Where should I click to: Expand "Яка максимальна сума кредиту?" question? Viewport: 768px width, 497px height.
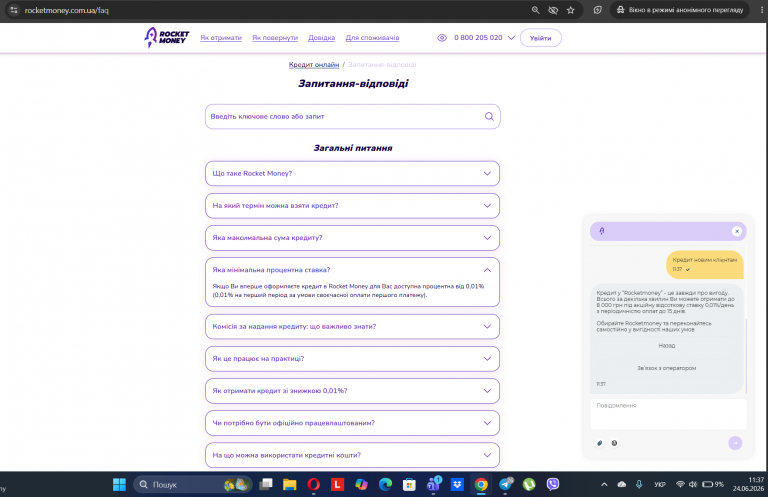point(352,238)
